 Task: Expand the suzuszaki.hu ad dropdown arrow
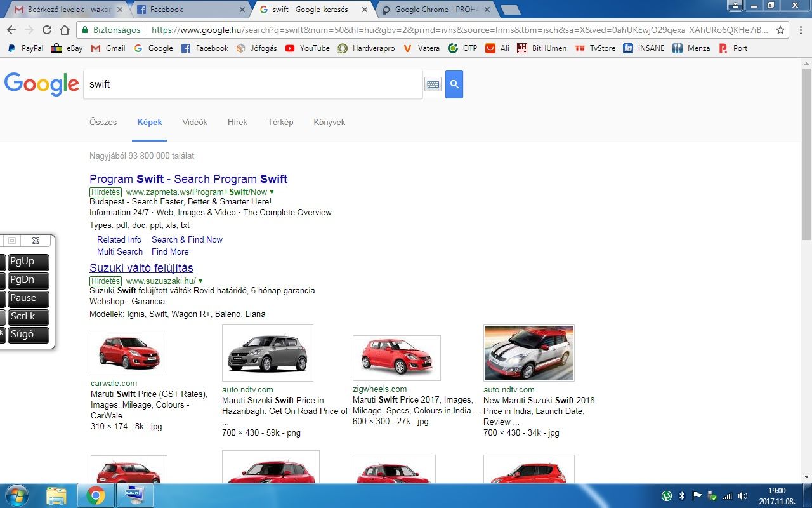tap(200, 281)
